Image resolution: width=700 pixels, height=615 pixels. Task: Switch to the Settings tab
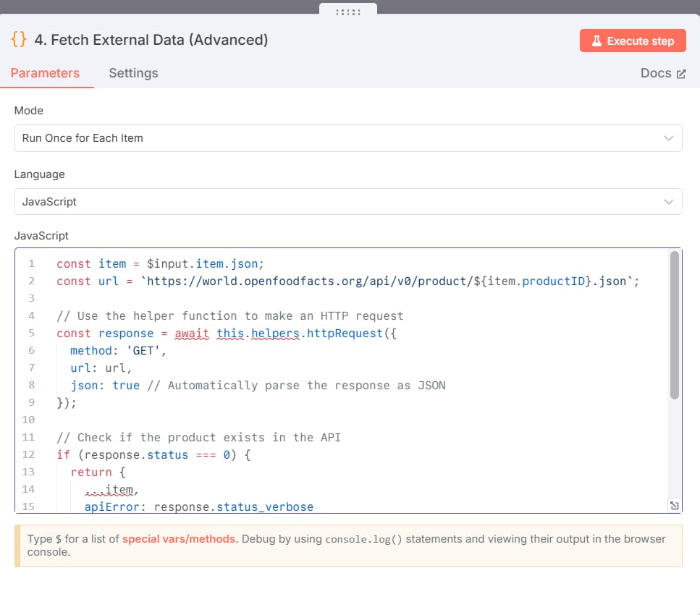[133, 73]
